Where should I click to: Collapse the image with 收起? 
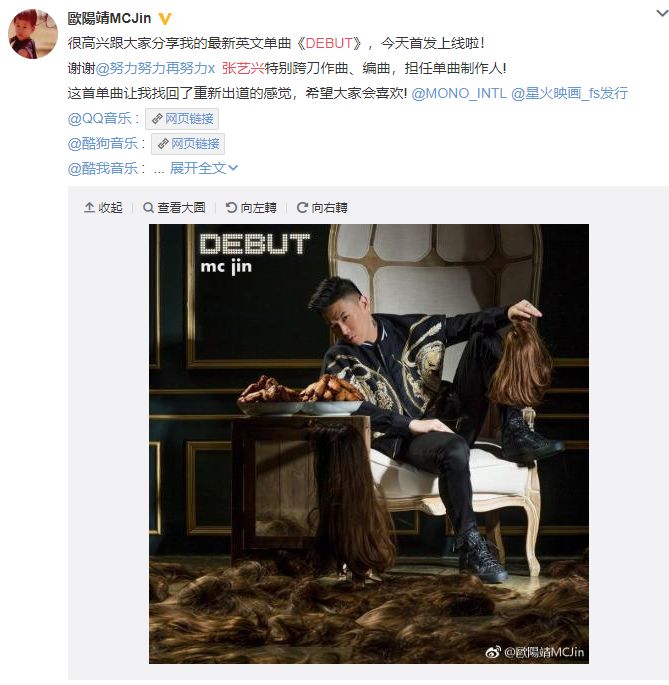(x=103, y=208)
